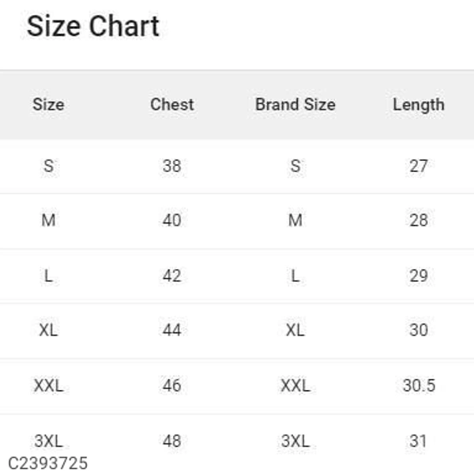Click chest value 38
This screenshot has height=476, width=474.
point(171,166)
